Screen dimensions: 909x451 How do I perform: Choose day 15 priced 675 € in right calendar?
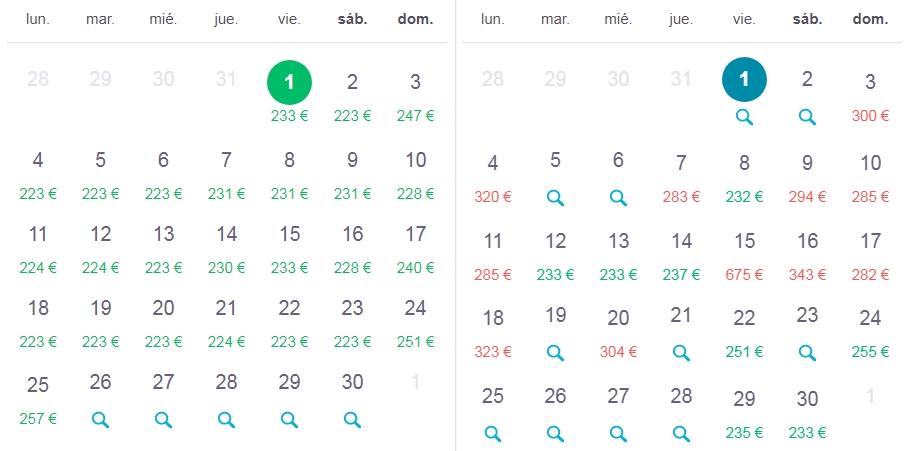[x=744, y=255]
